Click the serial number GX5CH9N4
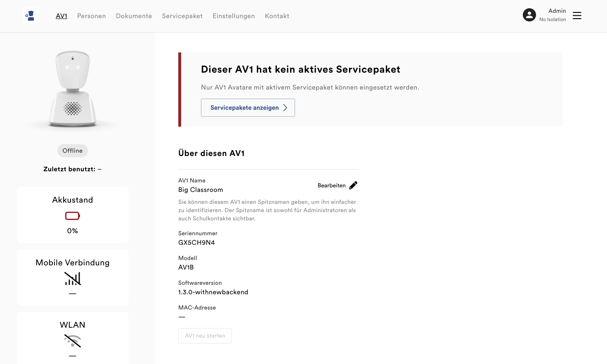Image resolution: width=607 pixels, height=364 pixels. [x=196, y=243]
